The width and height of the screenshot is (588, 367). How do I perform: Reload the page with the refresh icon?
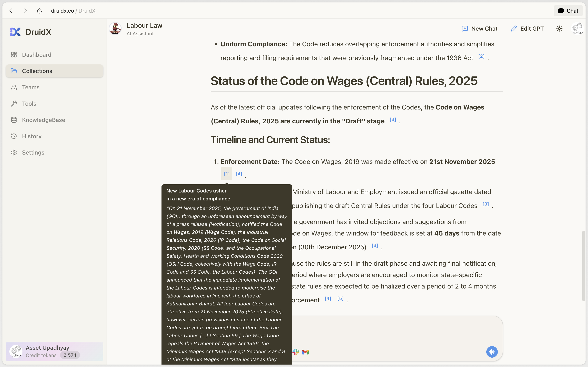click(39, 11)
